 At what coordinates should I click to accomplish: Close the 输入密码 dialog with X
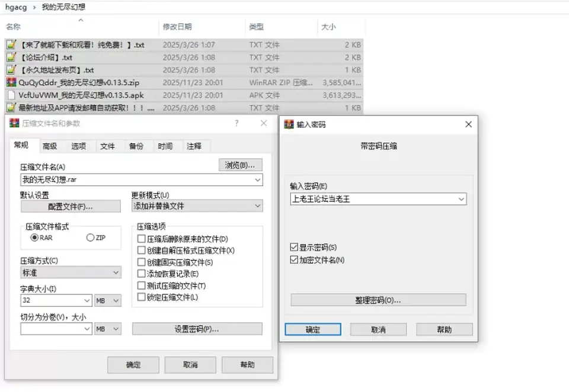click(x=468, y=124)
